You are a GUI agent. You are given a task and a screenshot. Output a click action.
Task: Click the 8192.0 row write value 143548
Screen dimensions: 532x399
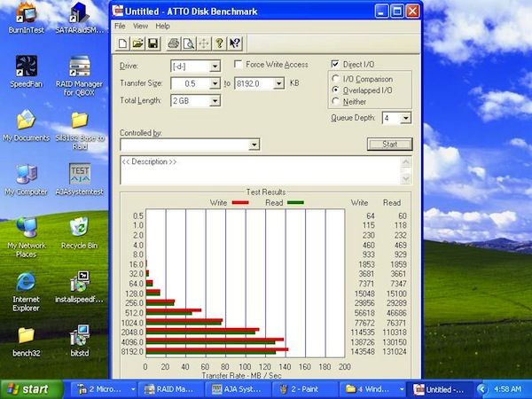[x=363, y=351]
